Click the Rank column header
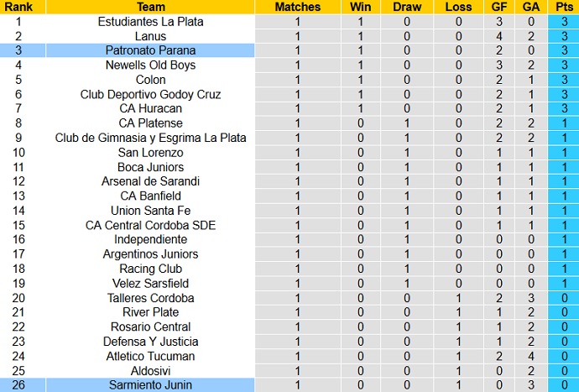 point(18,7)
